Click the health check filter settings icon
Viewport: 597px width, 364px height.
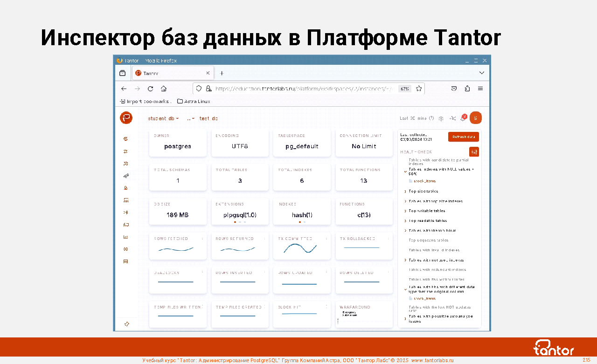click(474, 152)
